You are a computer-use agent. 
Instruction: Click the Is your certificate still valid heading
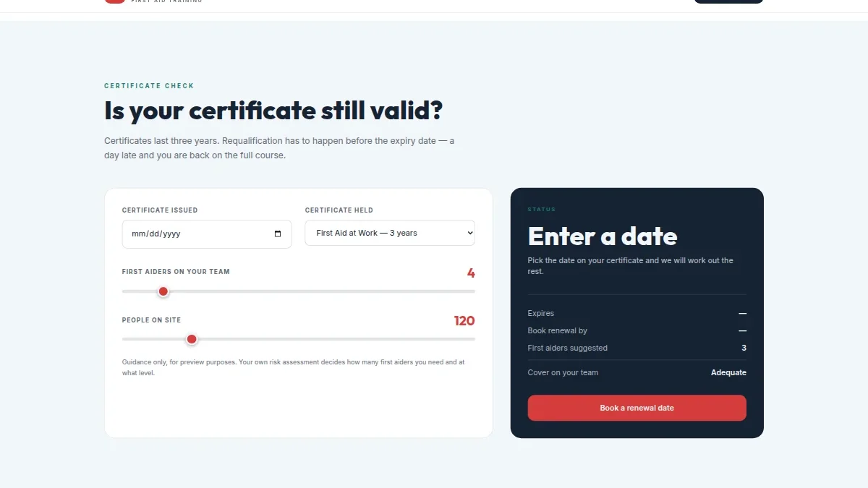(x=273, y=111)
